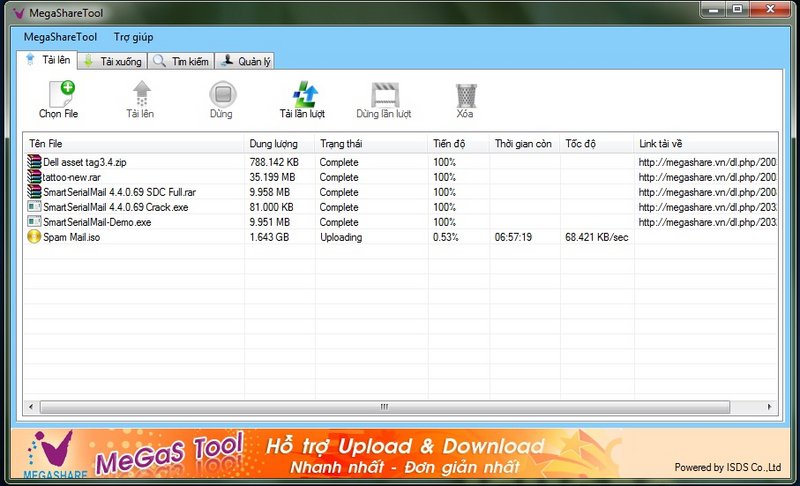This screenshot has width=800, height=486.
Task: Click the Spam Mail.iso file icon
Action: (34, 237)
